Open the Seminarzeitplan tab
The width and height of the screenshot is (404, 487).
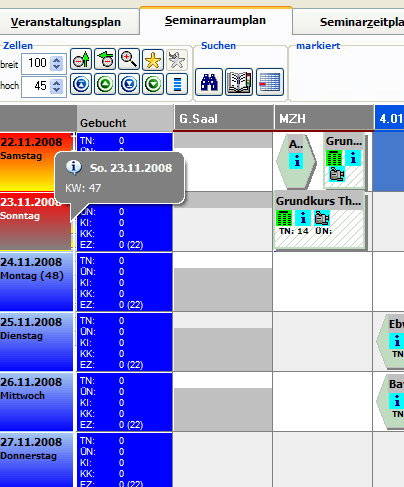[x=349, y=22]
